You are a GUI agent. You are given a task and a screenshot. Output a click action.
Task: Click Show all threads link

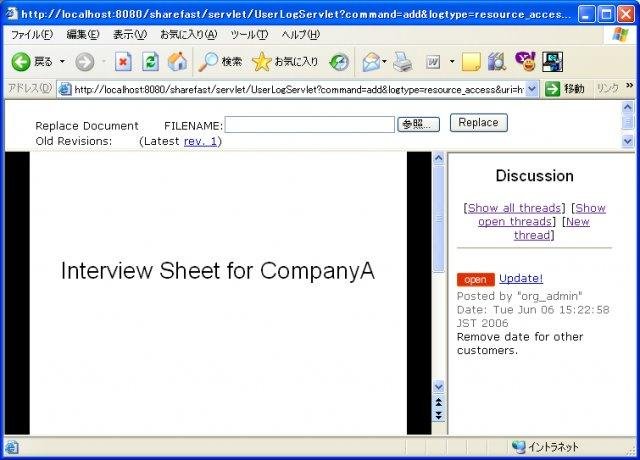click(514, 208)
